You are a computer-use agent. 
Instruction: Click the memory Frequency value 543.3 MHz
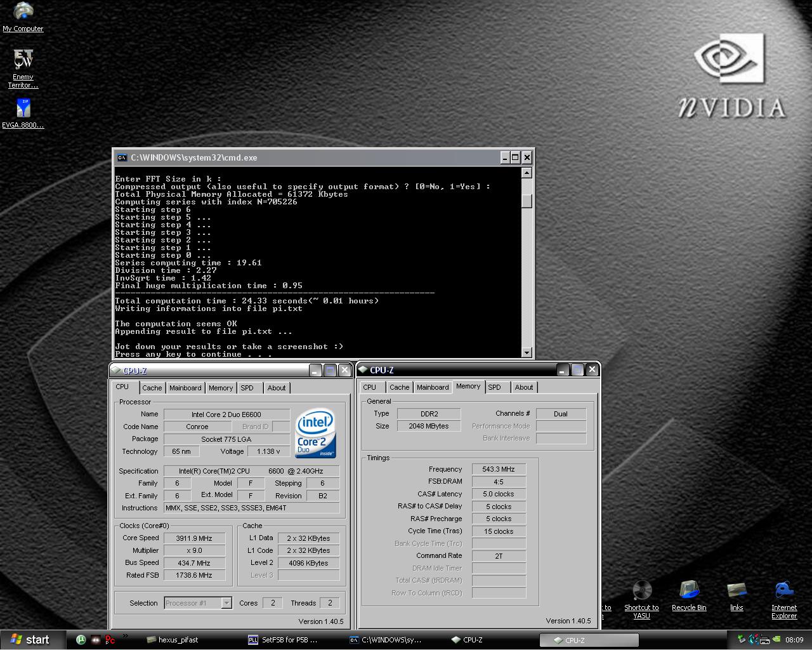(x=499, y=470)
